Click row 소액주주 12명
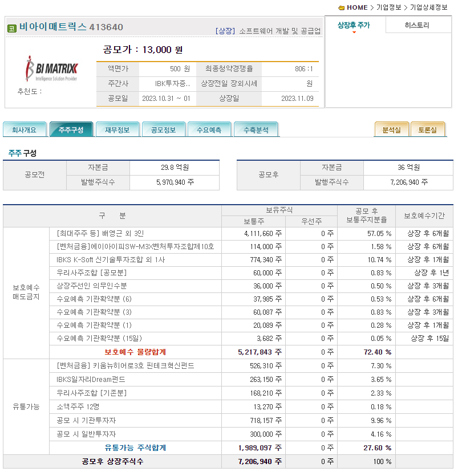Viewport: 462px width, 476px height. click(78, 406)
